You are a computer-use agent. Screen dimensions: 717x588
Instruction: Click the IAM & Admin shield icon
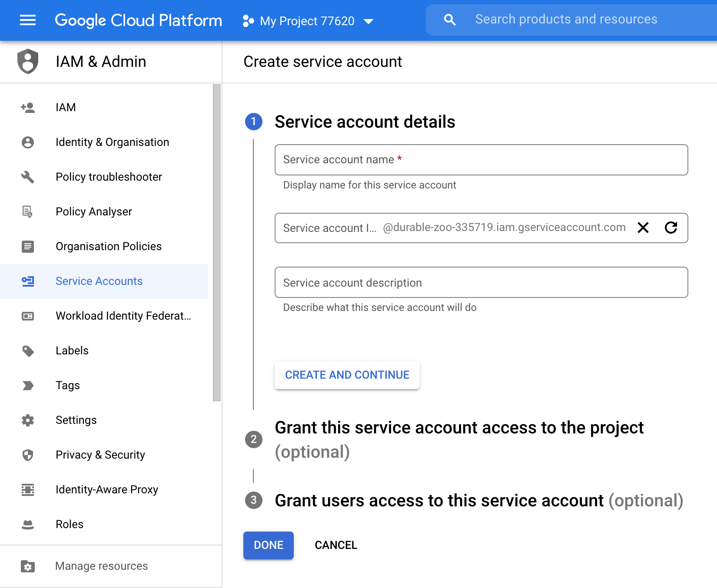point(28,61)
